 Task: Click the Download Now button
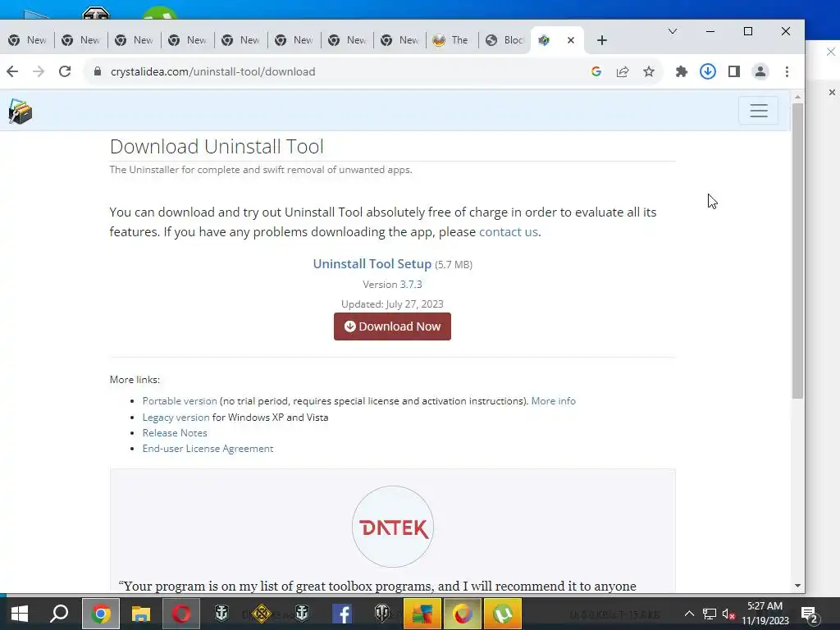392,326
